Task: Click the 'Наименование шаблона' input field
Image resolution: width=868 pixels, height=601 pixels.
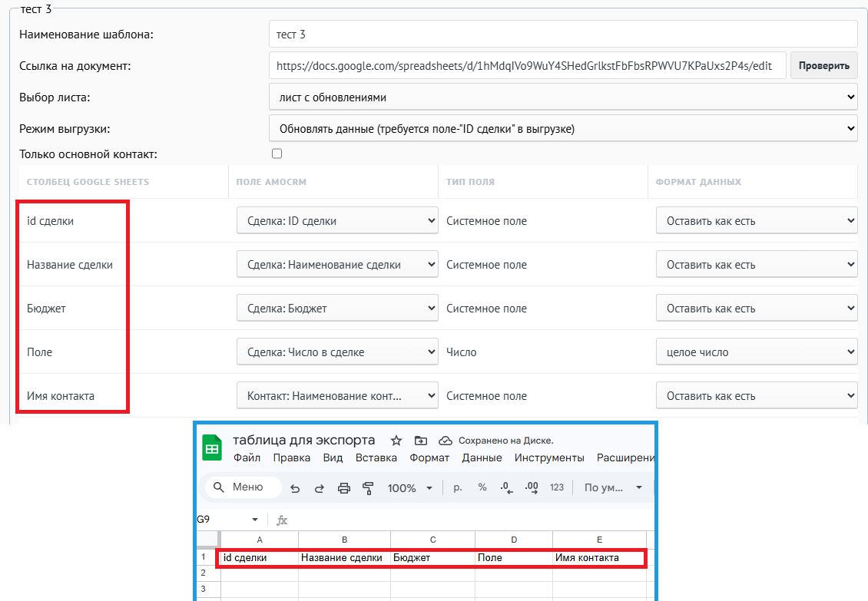Action: (x=563, y=35)
